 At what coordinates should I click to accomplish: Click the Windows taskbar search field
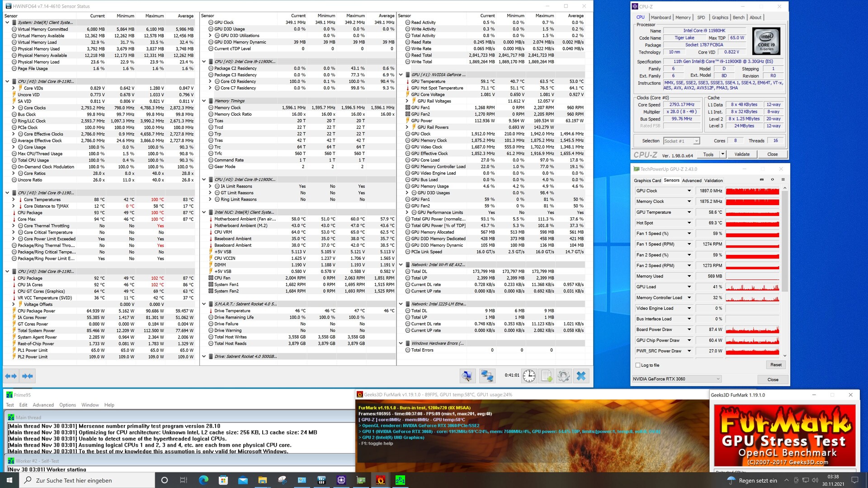pyautogui.click(x=86, y=480)
